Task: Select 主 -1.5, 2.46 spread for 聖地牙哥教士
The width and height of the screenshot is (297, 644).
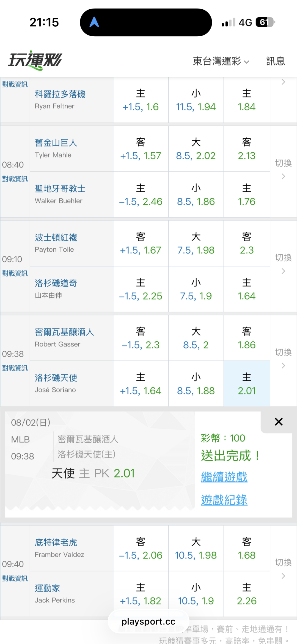Action: tap(141, 195)
